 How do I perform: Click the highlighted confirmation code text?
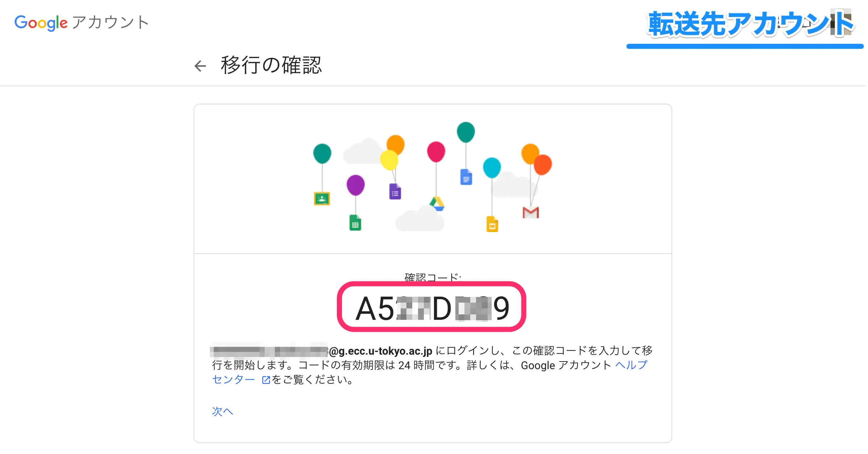pos(432,308)
